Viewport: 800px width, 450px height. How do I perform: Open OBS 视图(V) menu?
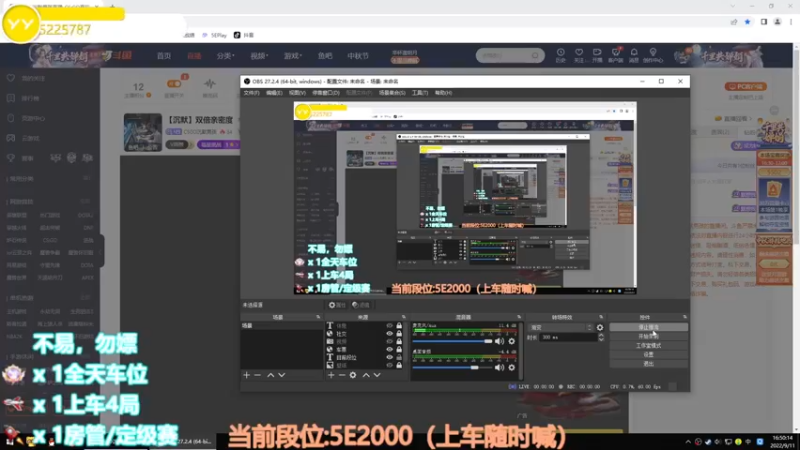(297, 93)
